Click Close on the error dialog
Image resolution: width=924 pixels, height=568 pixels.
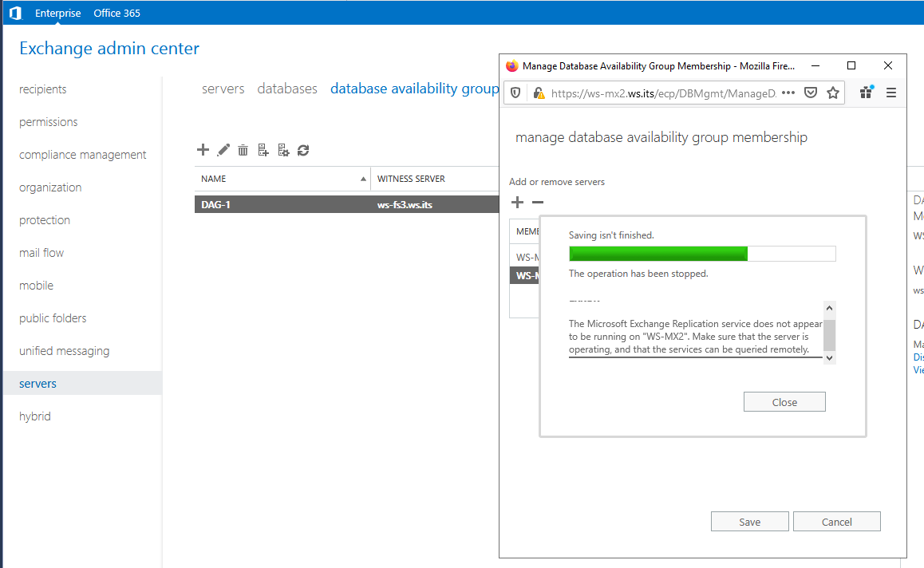[x=784, y=402]
